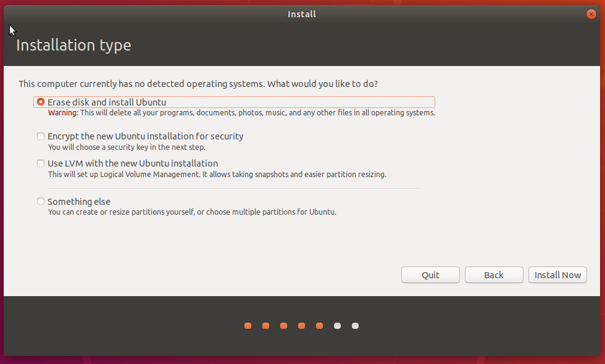The width and height of the screenshot is (605, 364).
Task: Go to previous step with Back button
Action: [x=493, y=275]
